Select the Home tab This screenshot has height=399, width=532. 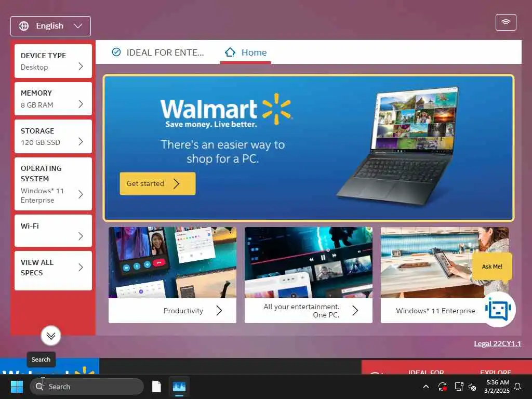[x=246, y=52]
